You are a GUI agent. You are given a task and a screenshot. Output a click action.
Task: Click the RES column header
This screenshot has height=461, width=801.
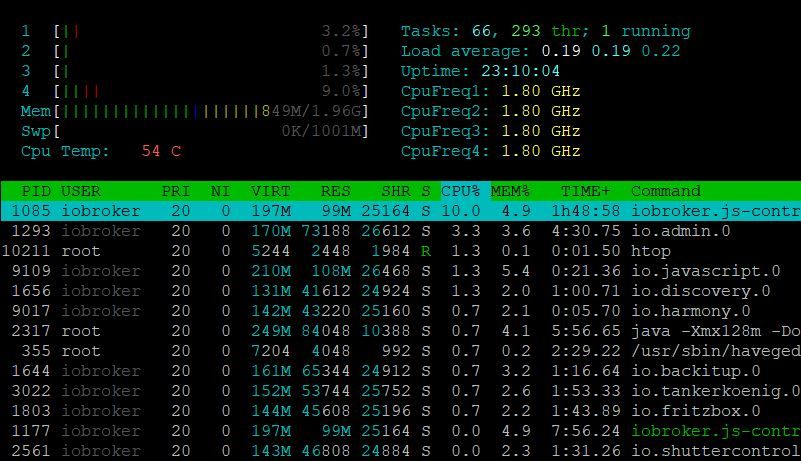click(x=336, y=191)
